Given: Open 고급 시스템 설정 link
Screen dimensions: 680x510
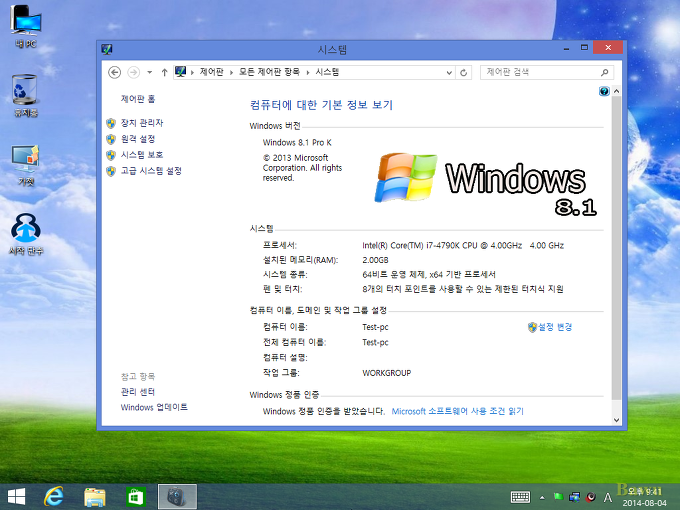Looking at the screenshot, I should [x=151, y=171].
